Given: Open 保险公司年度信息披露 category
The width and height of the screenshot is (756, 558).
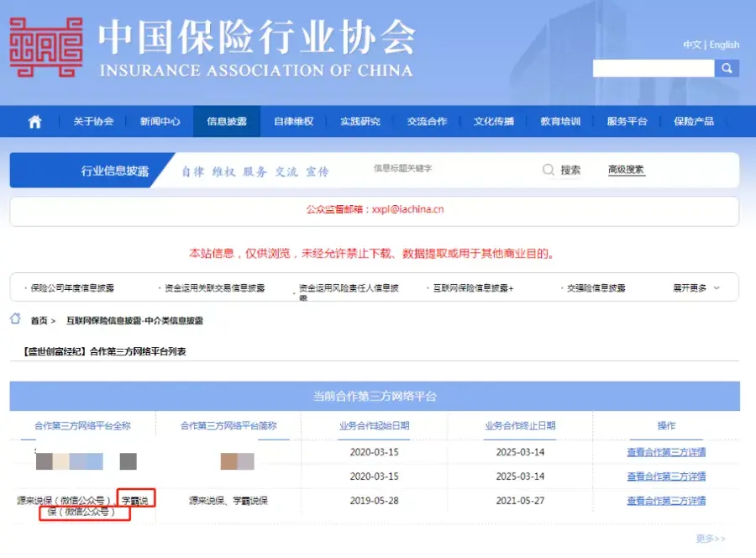Looking at the screenshot, I should coord(72,288).
